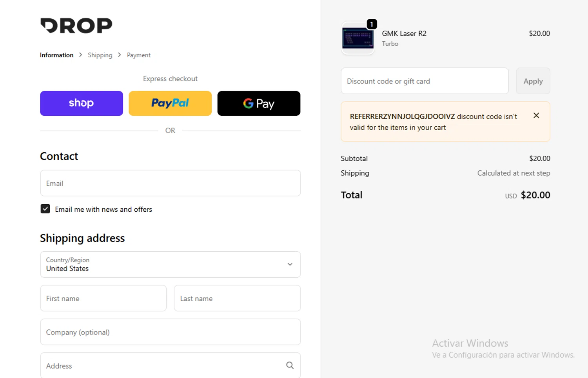Image resolution: width=588 pixels, height=378 pixels.
Task: Dismiss the invalid discount code message
Action: (x=536, y=116)
